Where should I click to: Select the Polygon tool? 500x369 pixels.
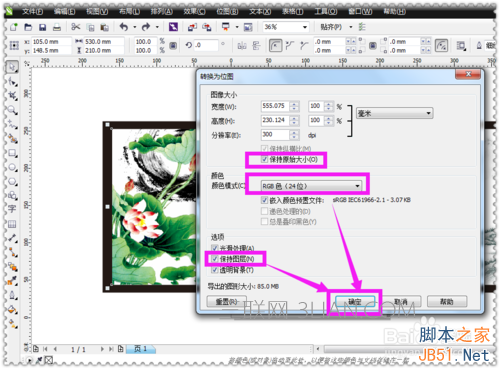point(13,181)
